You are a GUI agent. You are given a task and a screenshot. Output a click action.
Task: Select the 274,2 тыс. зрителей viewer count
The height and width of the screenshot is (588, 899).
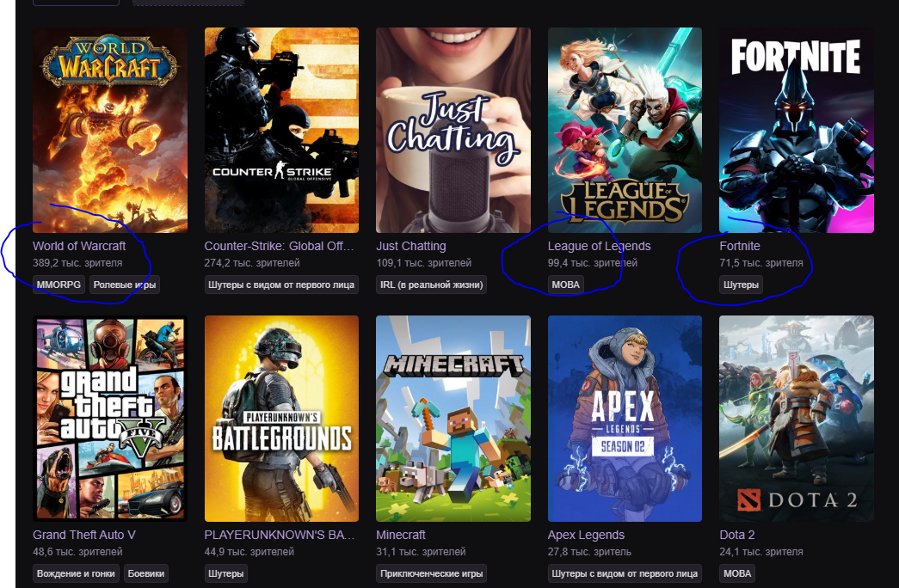tap(252, 263)
